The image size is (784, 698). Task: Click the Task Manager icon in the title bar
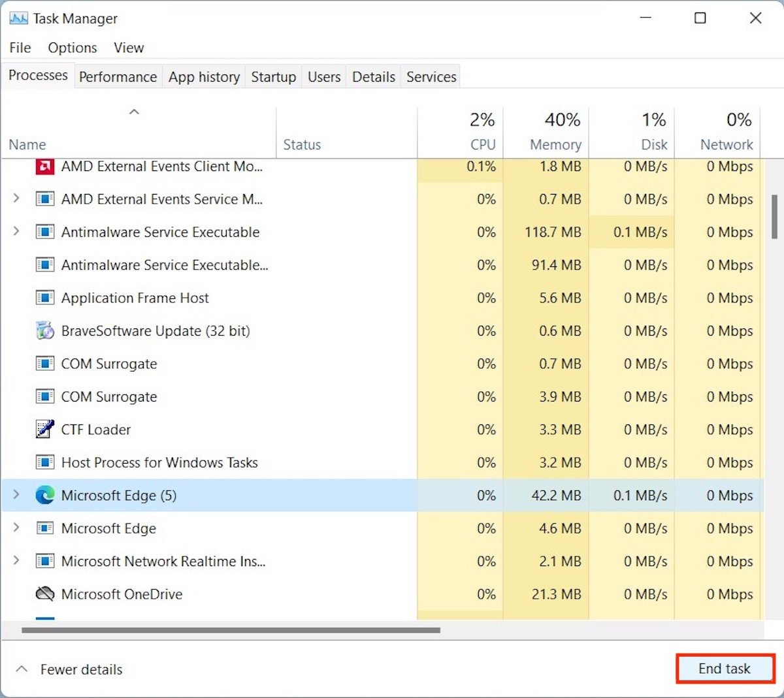point(18,18)
